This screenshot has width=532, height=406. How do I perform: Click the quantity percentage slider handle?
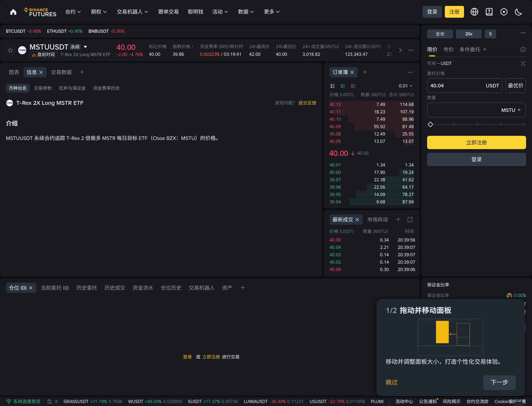(x=430, y=124)
